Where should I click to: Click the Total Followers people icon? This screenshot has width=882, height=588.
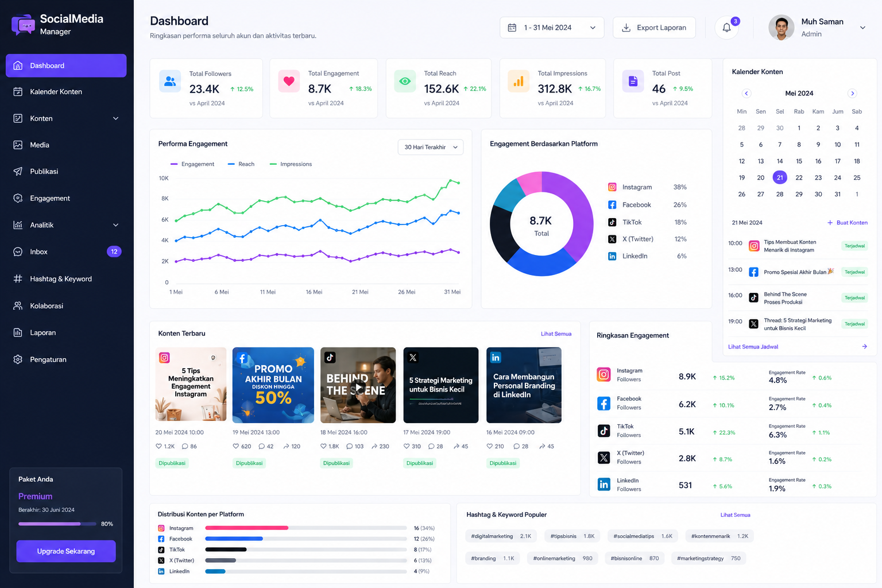(x=170, y=82)
